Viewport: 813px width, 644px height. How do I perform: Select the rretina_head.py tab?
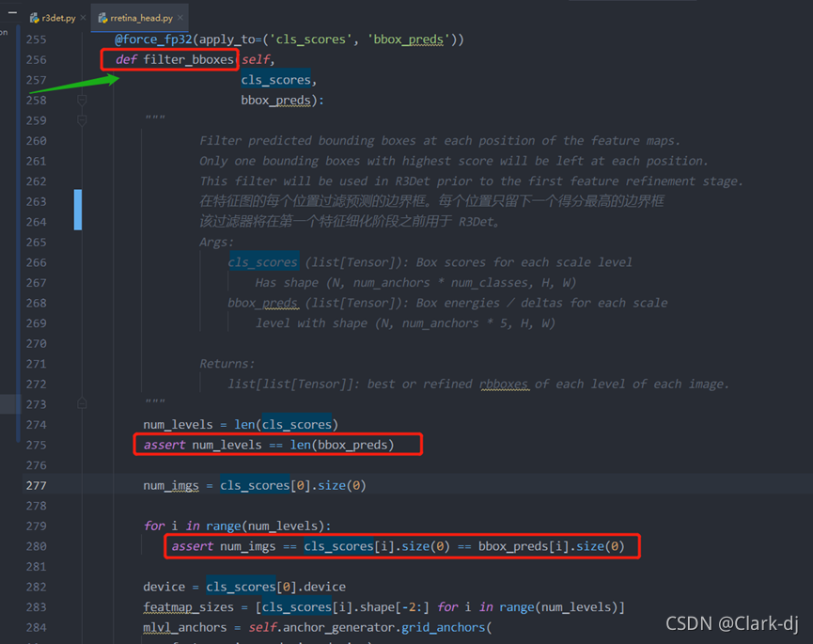click(x=141, y=17)
